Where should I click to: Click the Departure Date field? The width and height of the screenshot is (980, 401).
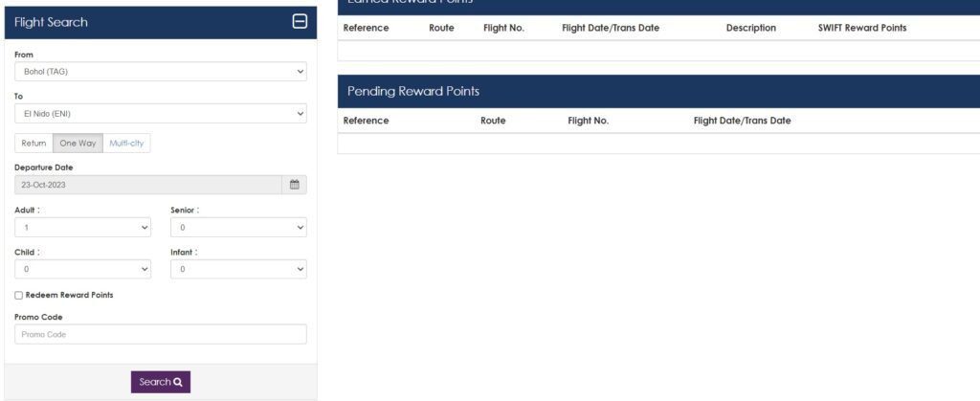pos(148,185)
